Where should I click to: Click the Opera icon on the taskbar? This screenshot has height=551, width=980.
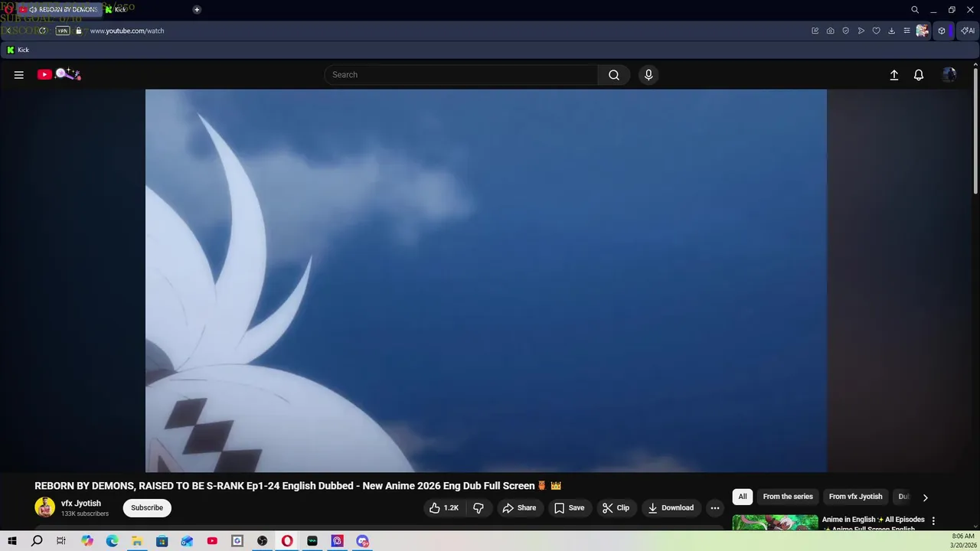pos(287,541)
